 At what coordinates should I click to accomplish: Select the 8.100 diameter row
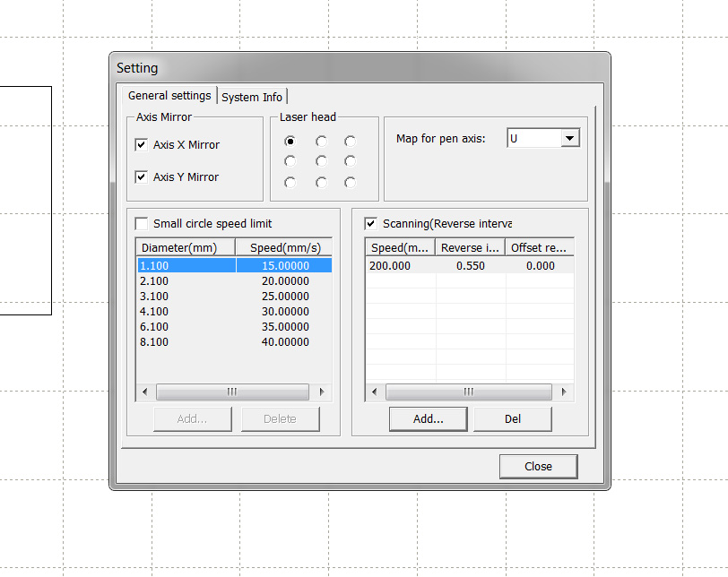pyautogui.click(x=235, y=342)
